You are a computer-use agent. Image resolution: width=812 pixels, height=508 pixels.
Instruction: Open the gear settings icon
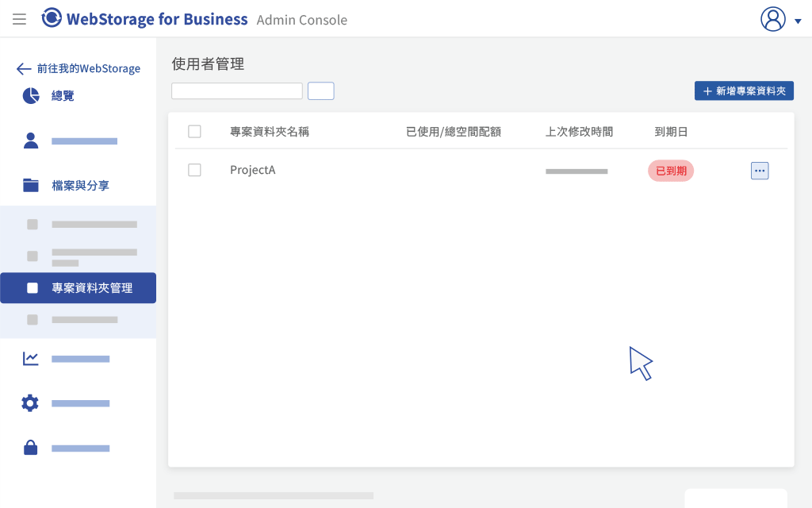pyautogui.click(x=30, y=402)
